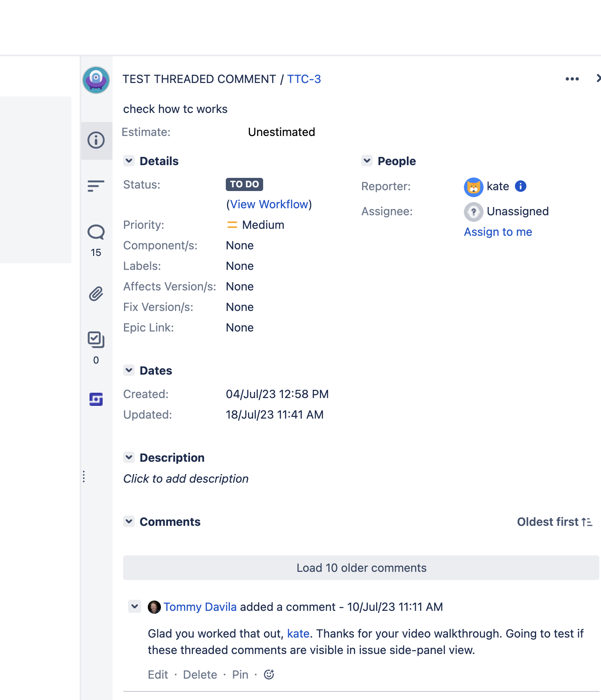Click the TO DO status badge

pos(244,184)
